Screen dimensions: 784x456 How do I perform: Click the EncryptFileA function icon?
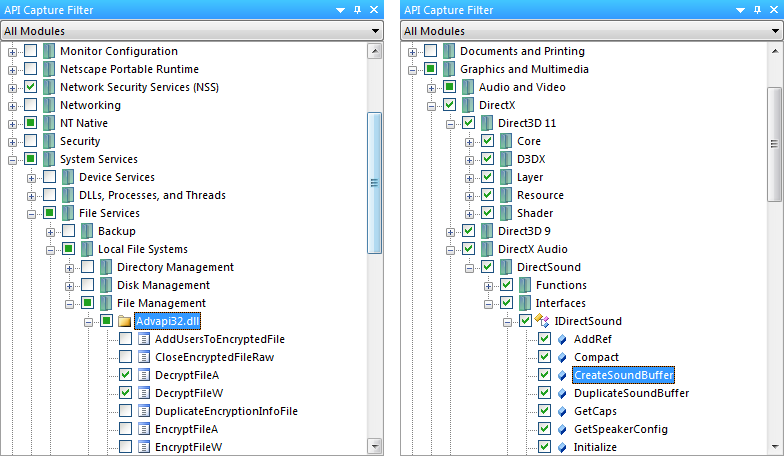pyautogui.click(x=144, y=430)
